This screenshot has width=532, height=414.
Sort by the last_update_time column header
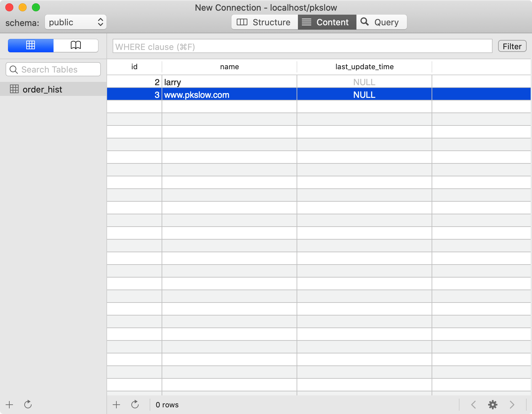coord(364,67)
